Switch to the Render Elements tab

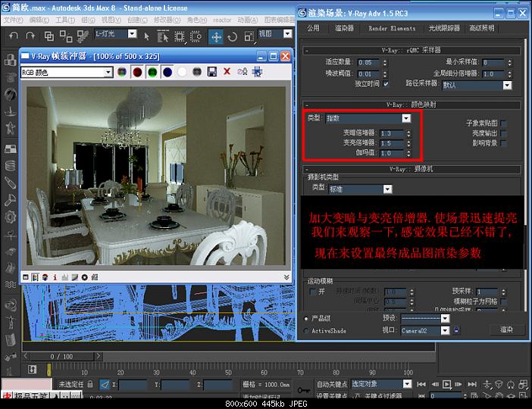[392, 28]
